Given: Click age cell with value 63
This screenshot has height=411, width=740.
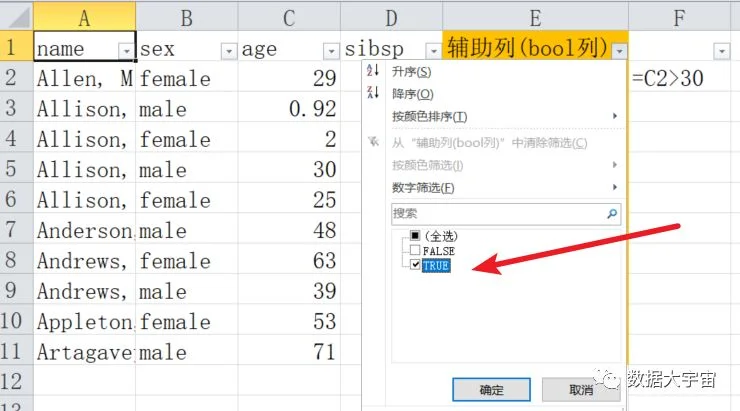Looking at the screenshot, I should (x=289, y=260).
